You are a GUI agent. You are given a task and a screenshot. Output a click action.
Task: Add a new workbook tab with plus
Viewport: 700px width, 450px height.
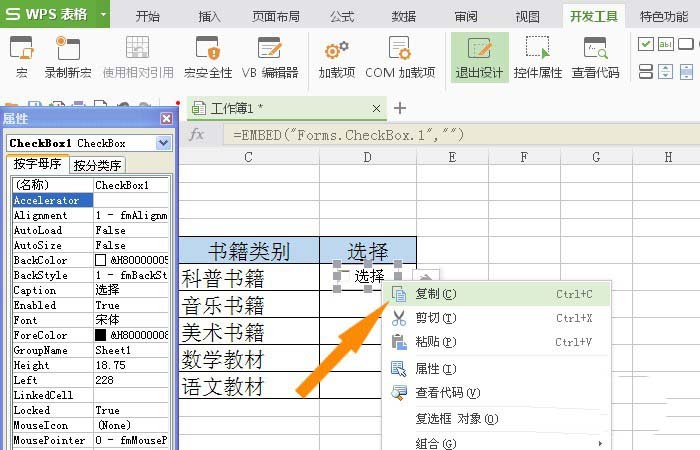[x=400, y=108]
